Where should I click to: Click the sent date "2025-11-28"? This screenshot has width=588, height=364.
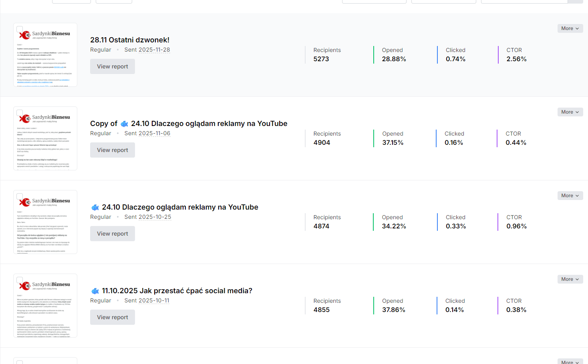click(154, 50)
